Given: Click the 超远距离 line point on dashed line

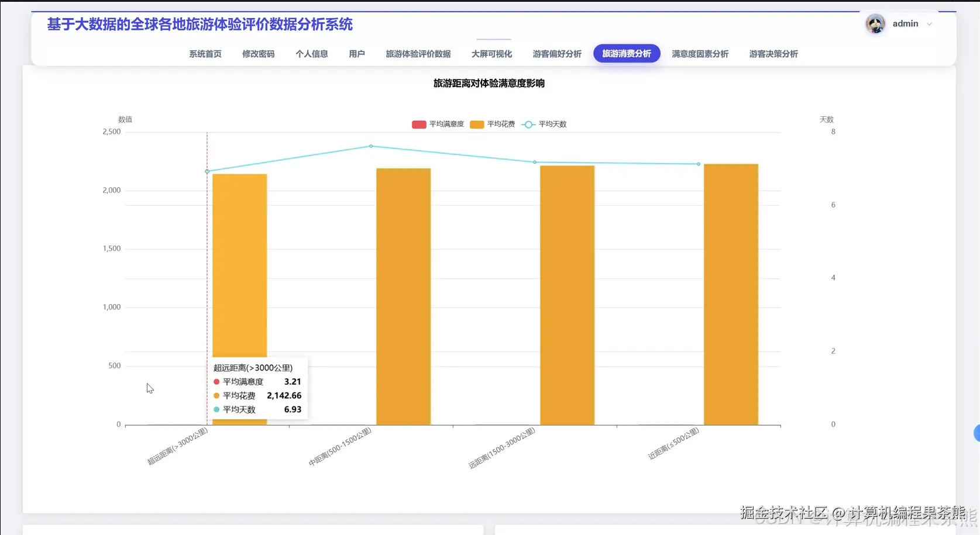Looking at the screenshot, I should point(207,171).
